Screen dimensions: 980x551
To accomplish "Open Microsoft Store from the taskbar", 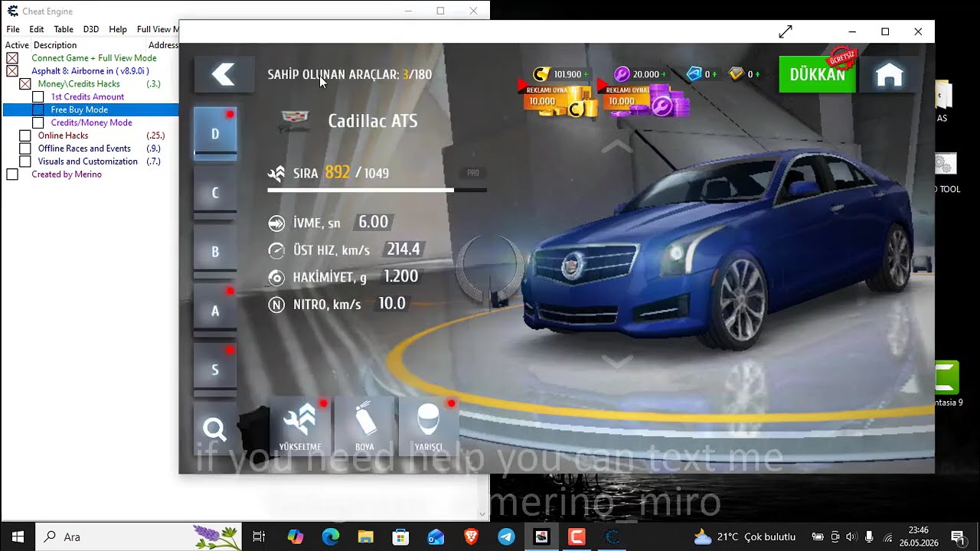I will coord(400,536).
